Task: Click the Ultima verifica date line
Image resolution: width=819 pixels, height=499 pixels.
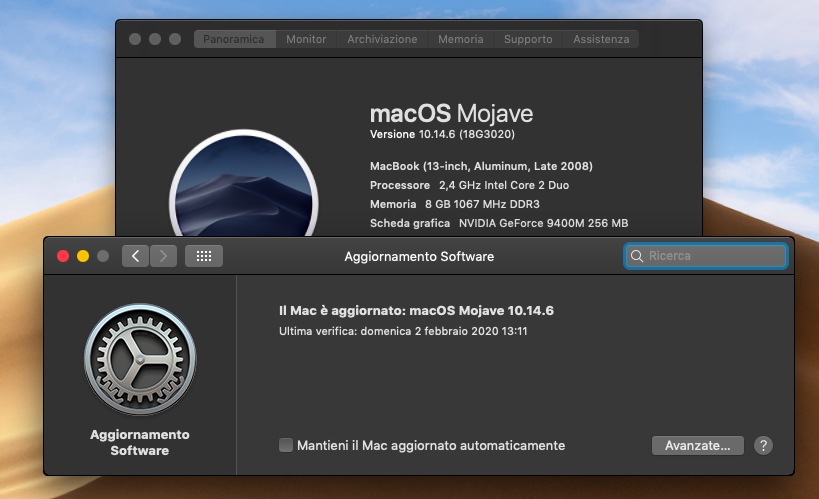Action: pos(403,331)
